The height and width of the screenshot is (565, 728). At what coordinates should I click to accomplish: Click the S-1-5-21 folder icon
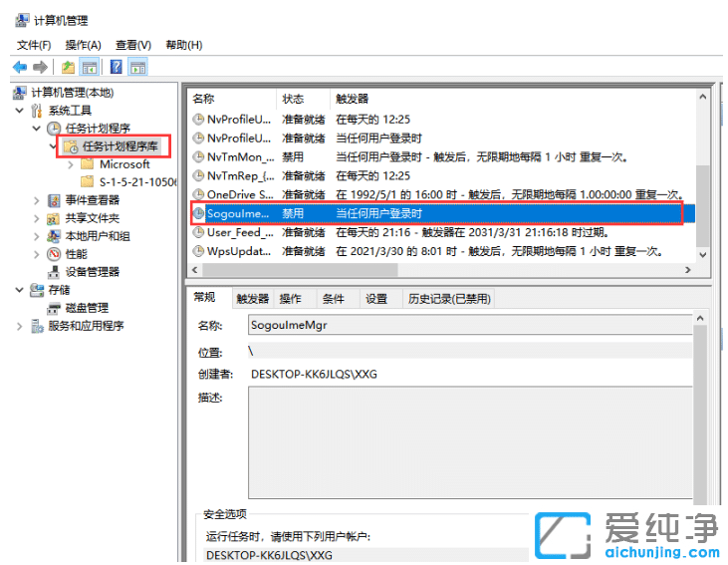(x=87, y=181)
